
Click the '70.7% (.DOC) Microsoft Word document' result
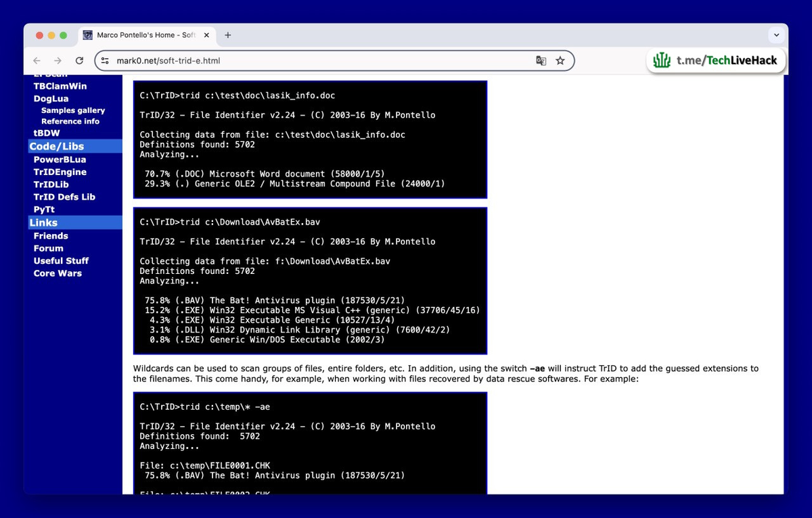(265, 174)
